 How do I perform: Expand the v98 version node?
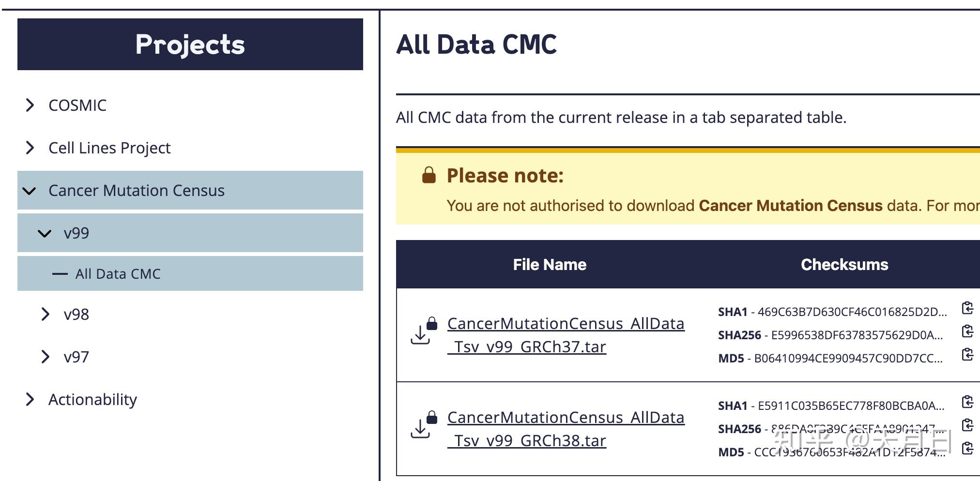[45, 315]
